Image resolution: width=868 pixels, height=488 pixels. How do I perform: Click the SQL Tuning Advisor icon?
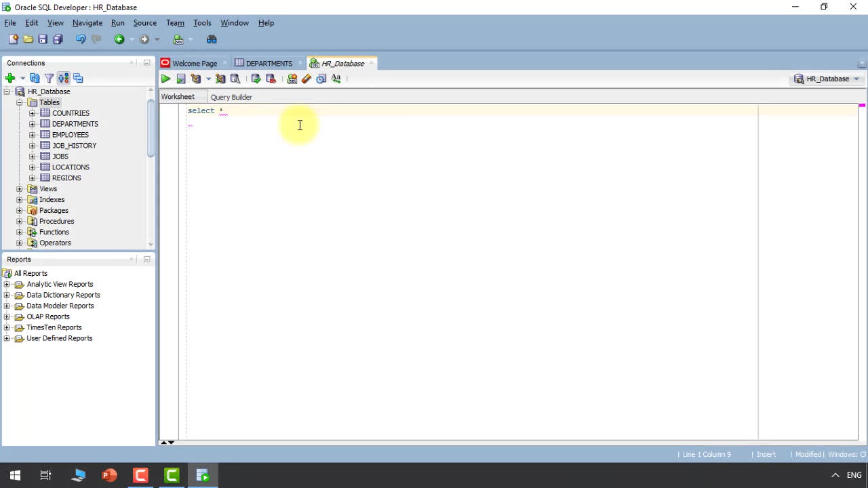pos(235,79)
